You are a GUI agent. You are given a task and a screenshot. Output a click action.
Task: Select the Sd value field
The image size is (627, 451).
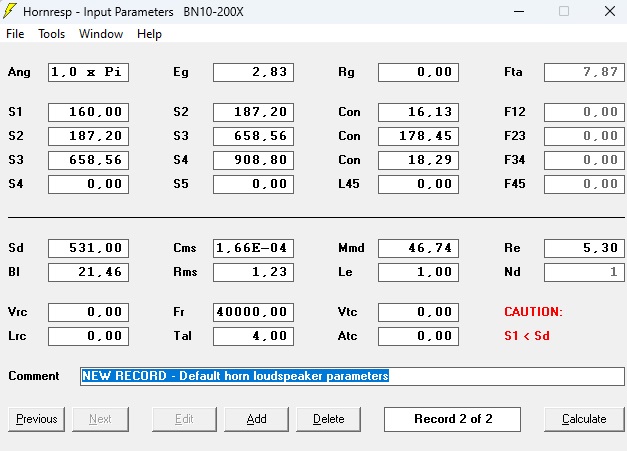point(88,248)
